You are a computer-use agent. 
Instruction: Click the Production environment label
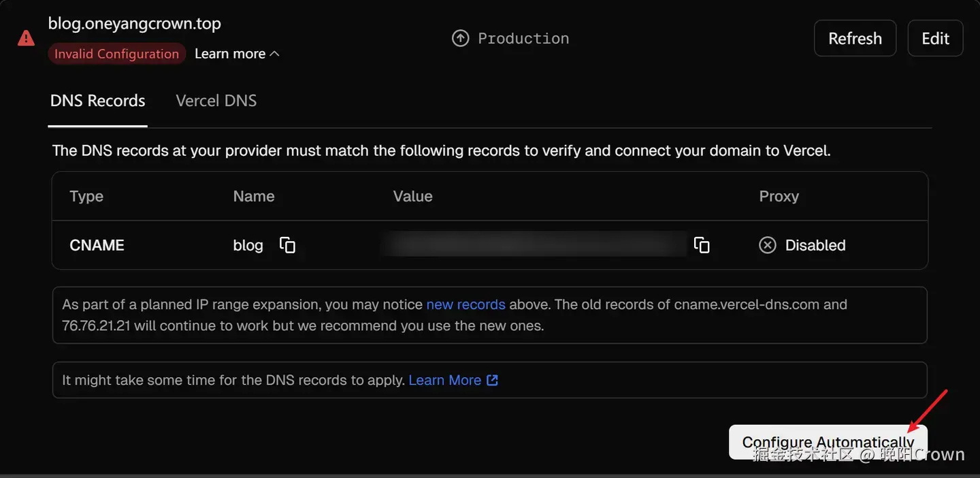pos(523,38)
